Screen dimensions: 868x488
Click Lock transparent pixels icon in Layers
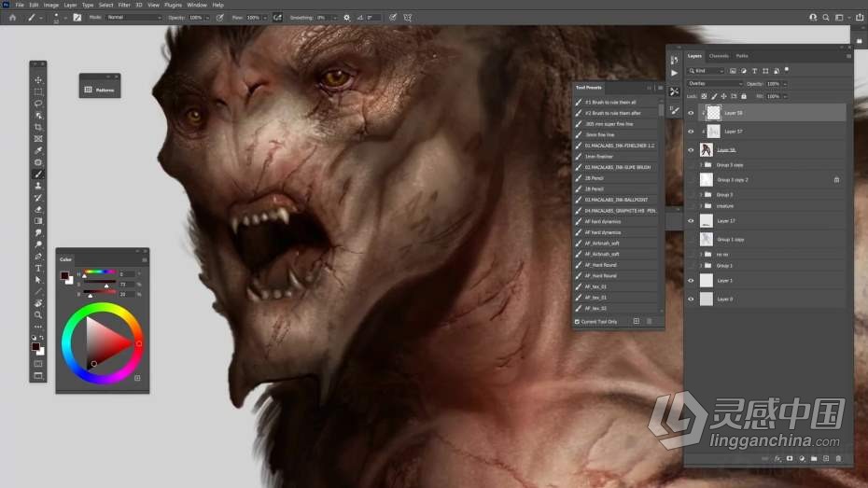point(704,96)
